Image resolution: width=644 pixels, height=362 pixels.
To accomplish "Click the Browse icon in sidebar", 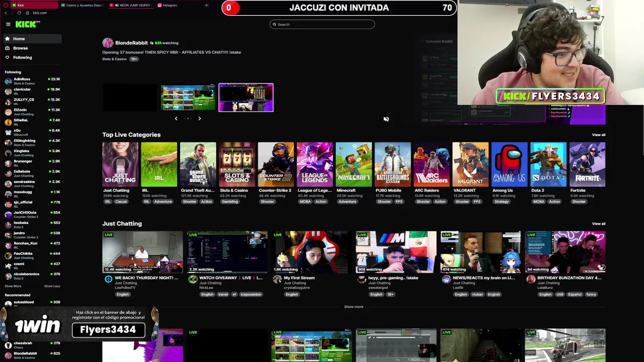I will point(7,48).
